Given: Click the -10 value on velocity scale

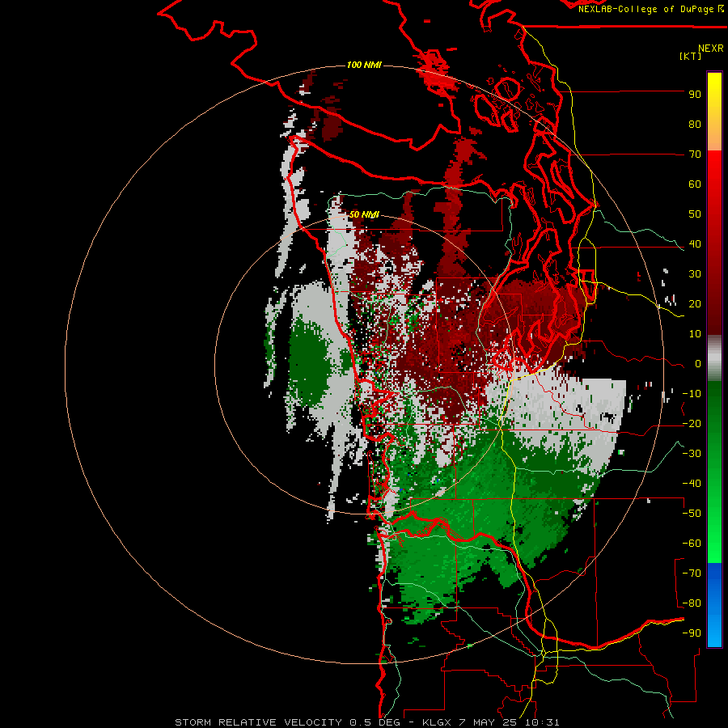Looking at the screenshot, I should click(x=692, y=394).
